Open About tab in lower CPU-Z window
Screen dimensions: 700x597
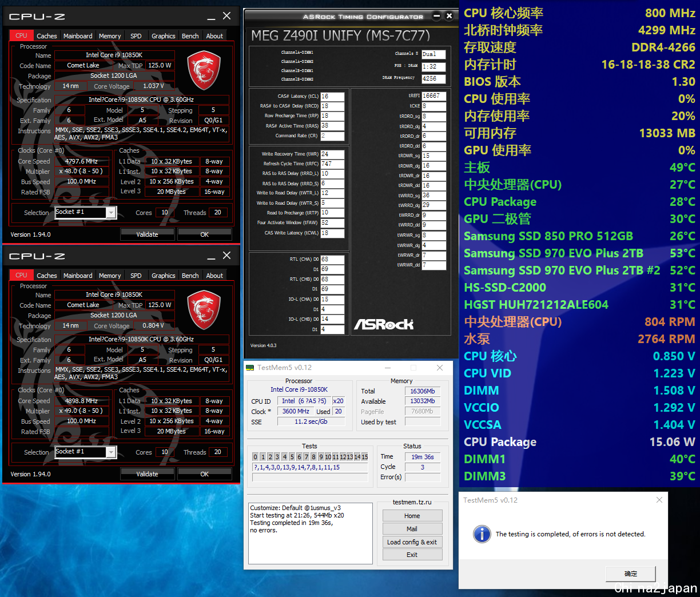coord(215,276)
